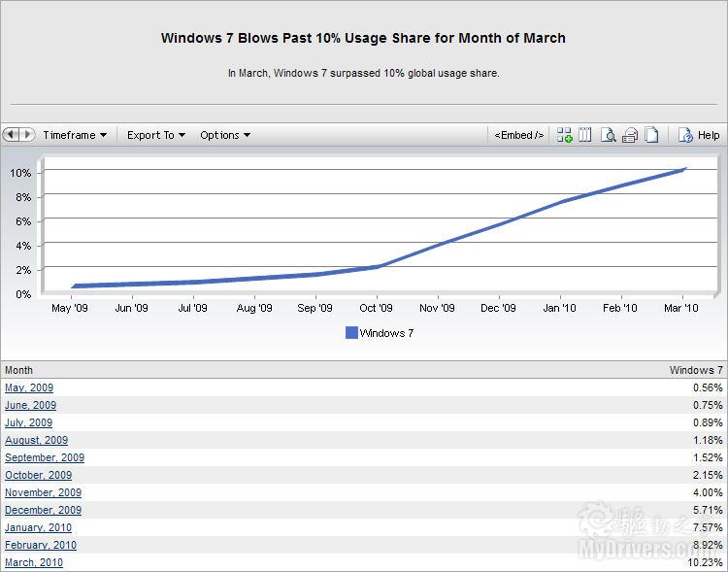Open the Options dropdown
The height and width of the screenshot is (572, 728).
225,135
